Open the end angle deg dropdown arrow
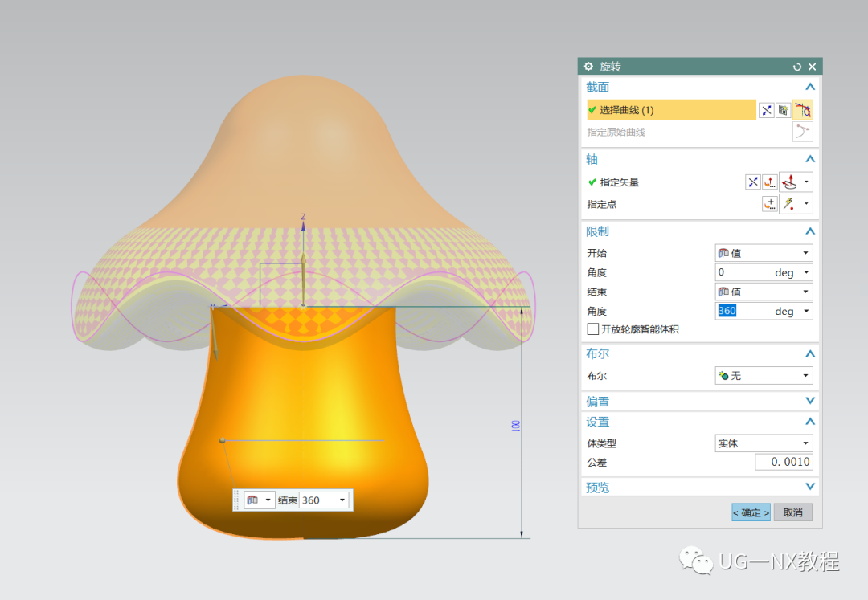868x600 pixels. click(807, 311)
